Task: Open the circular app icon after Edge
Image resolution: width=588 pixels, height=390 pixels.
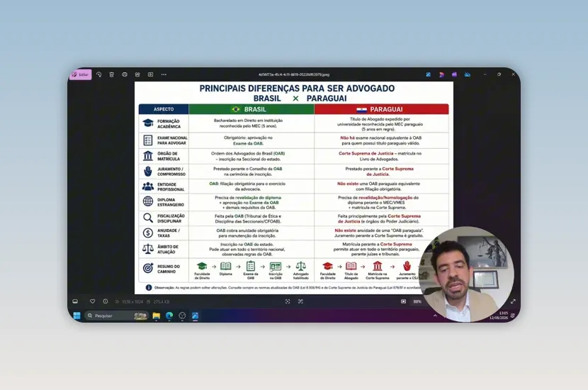Action: 182,316
